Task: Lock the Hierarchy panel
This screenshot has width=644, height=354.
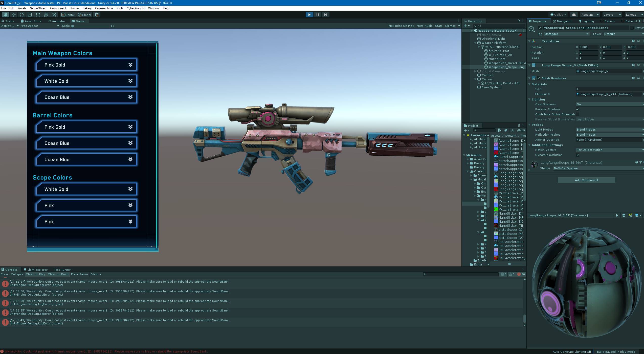Action: (519, 21)
